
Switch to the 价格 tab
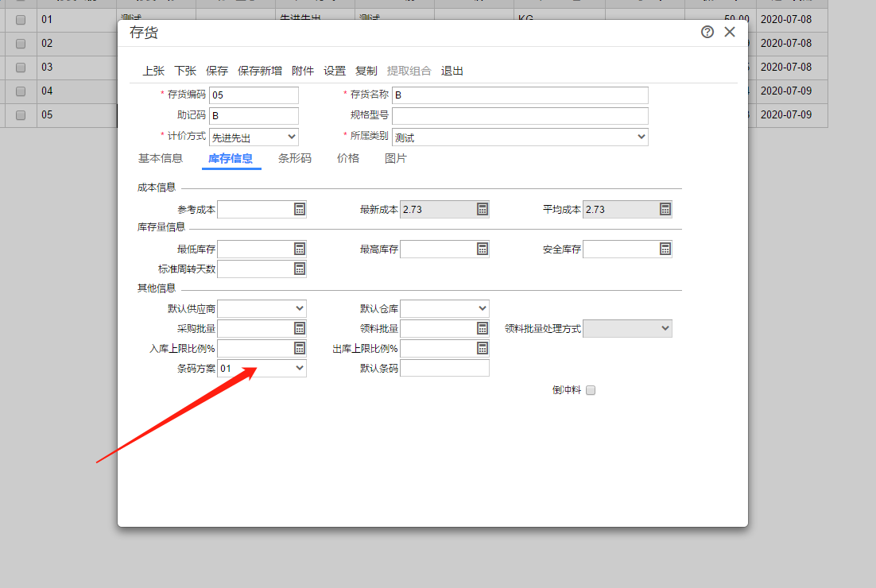[x=348, y=159]
